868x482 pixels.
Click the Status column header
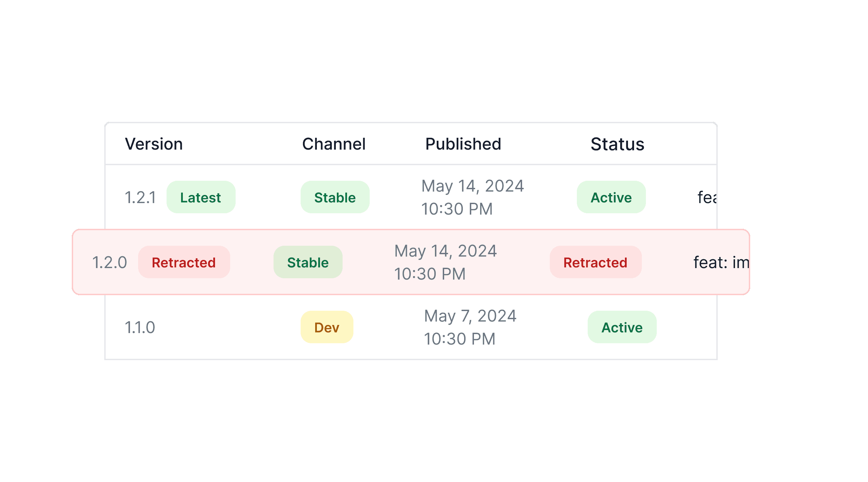coord(617,144)
